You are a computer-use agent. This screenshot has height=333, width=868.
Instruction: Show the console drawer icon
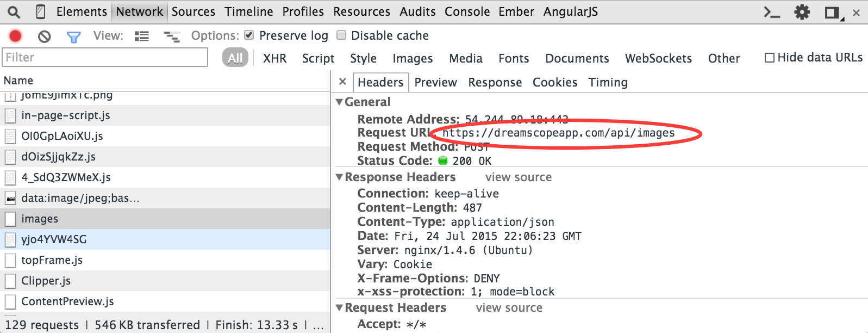771,12
